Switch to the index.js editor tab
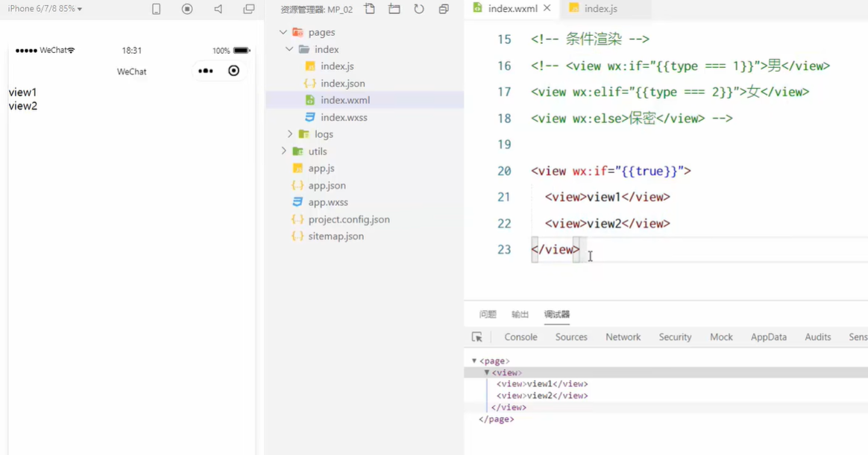Viewport: 868px width, 455px height. point(600,9)
